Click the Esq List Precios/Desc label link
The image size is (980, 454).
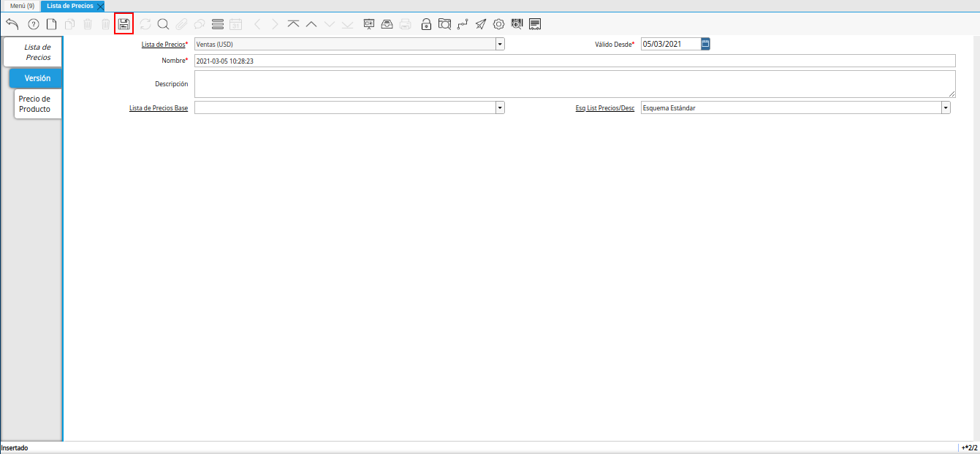point(605,108)
